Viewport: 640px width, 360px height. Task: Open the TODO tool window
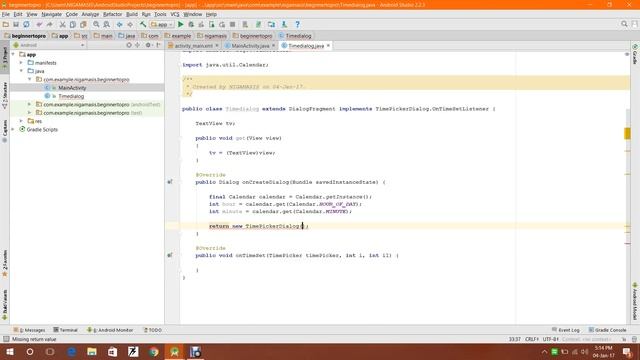click(x=153, y=330)
